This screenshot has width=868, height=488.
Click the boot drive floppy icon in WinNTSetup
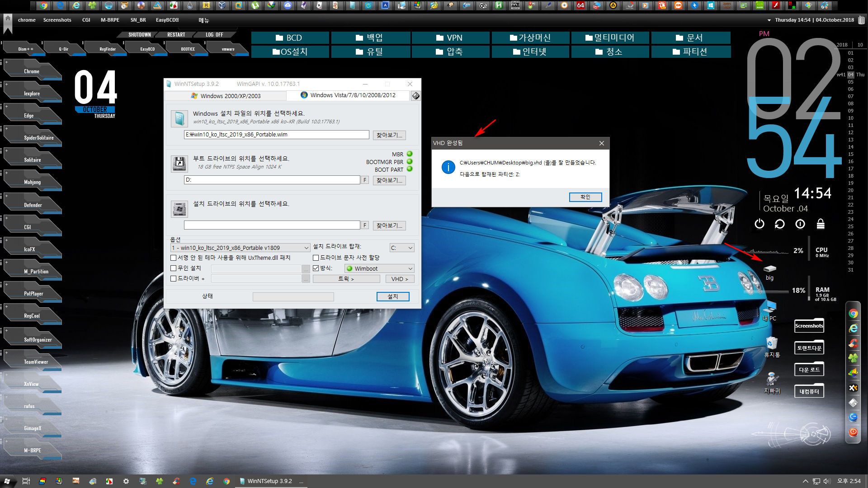179,164
